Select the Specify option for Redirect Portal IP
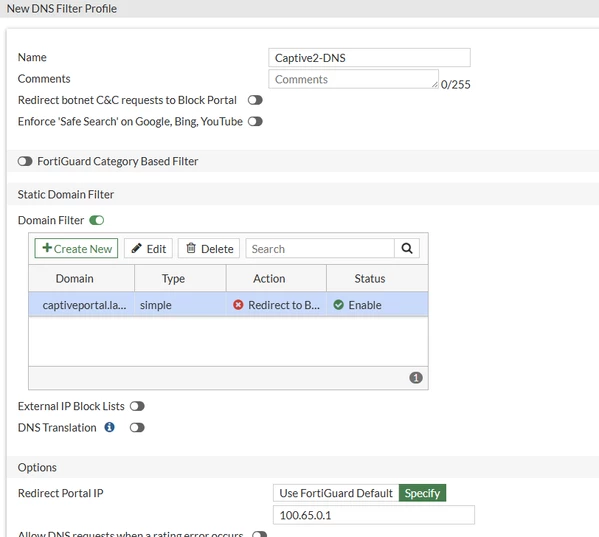This screenshot has height=537, width=599. point(422,493)
